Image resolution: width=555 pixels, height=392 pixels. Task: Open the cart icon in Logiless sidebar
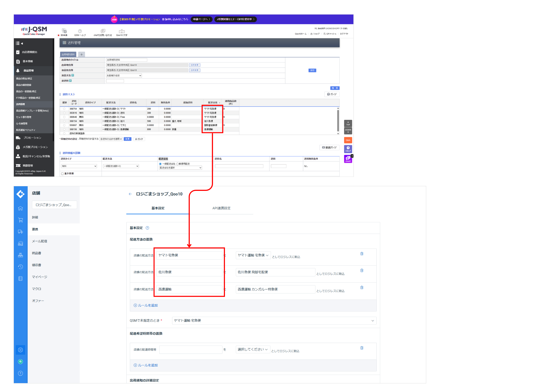(x=21, y=220)
